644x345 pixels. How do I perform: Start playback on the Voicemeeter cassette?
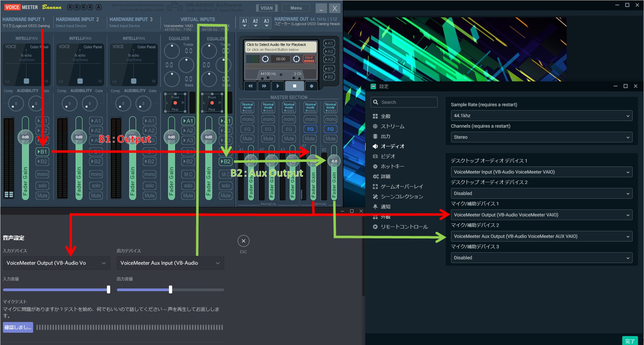(x=278, y=86)
